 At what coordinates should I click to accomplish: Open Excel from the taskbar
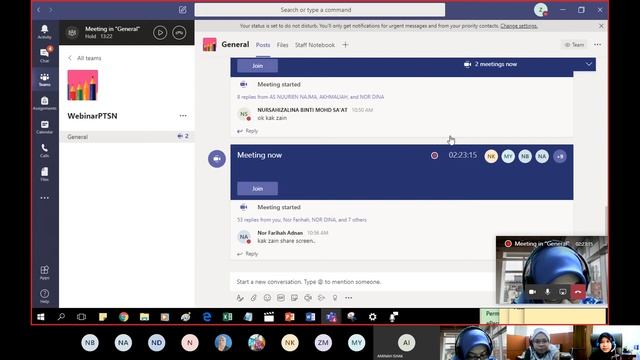click(227, 317)
